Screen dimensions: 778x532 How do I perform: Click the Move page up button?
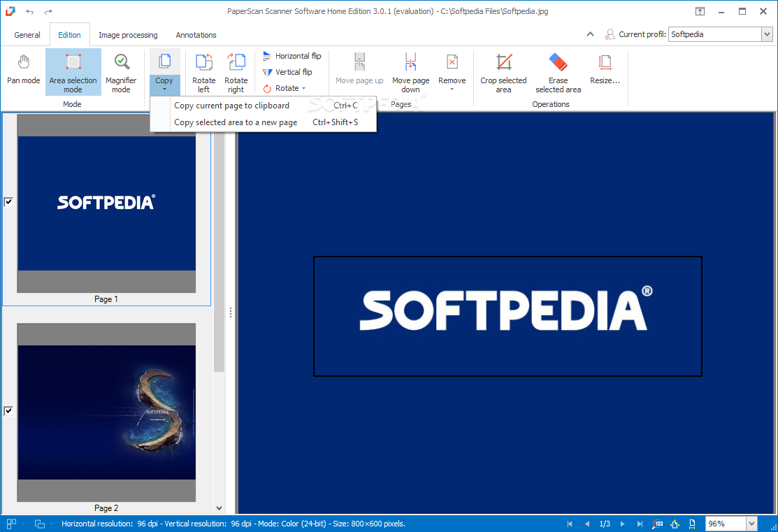(x=359, y=69)
